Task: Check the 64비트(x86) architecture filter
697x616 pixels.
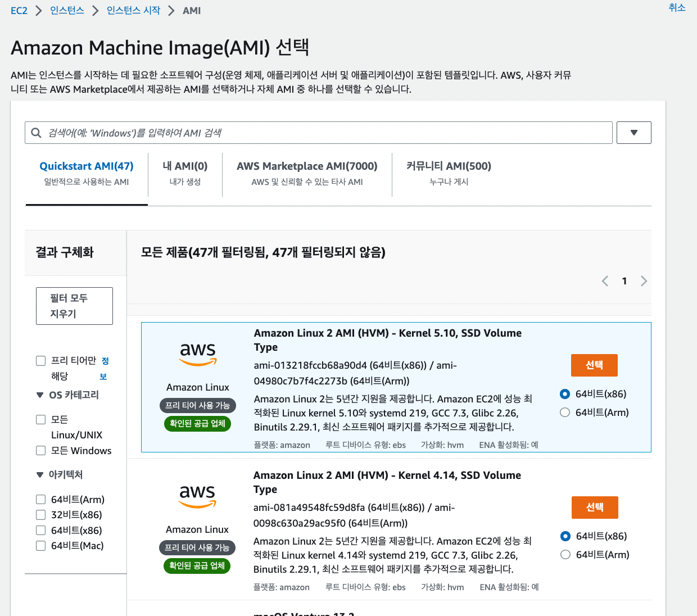Action: (x=40, y=530)
